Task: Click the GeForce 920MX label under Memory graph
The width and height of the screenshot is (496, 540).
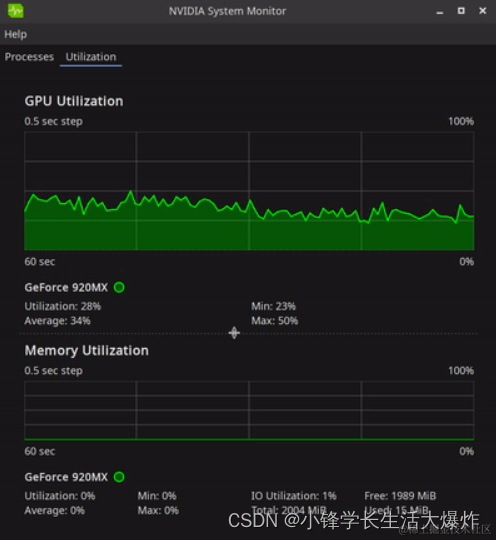Action: click(66, 477)
